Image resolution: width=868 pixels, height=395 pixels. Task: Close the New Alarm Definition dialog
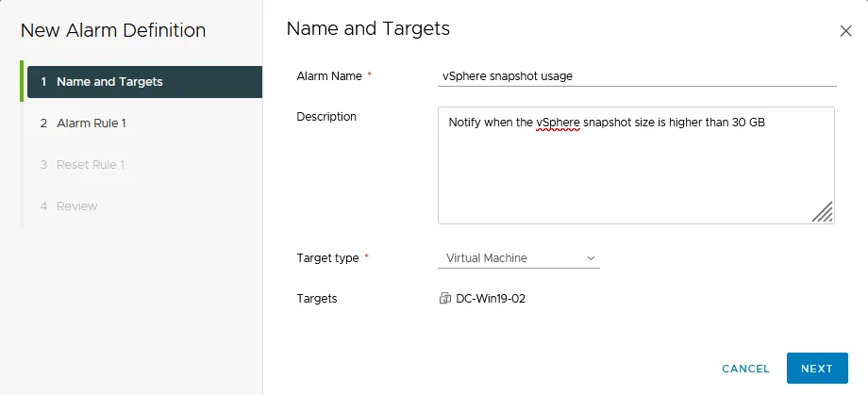(845, 31)
